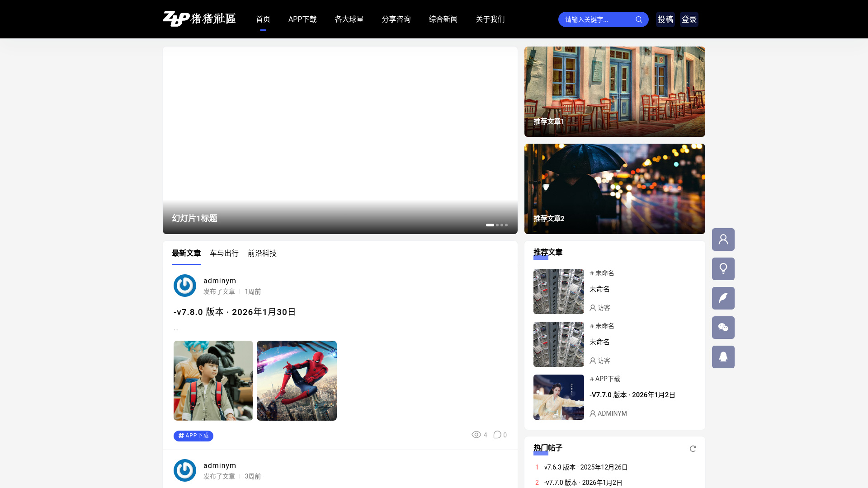Select the second slideshow indicator dot
868x488 pixels.
pyautogui.click(x=497, y=225)
